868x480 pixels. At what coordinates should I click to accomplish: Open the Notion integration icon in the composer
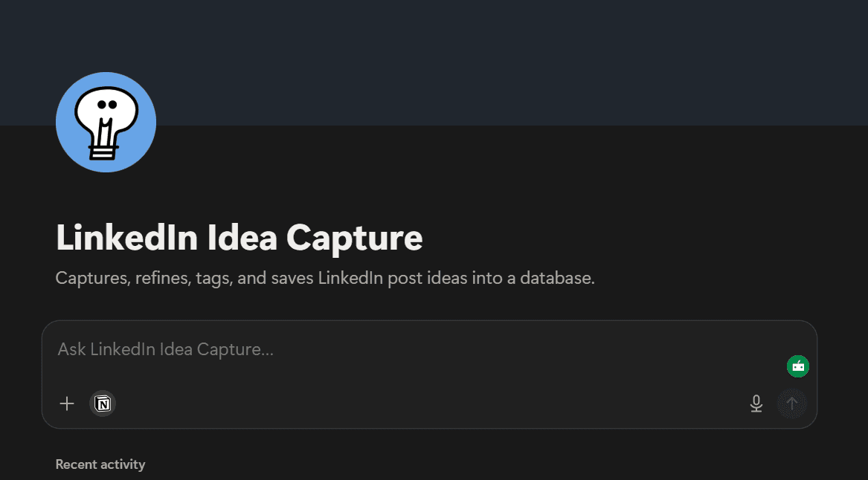pyautogui.click(x=103, y=403)
